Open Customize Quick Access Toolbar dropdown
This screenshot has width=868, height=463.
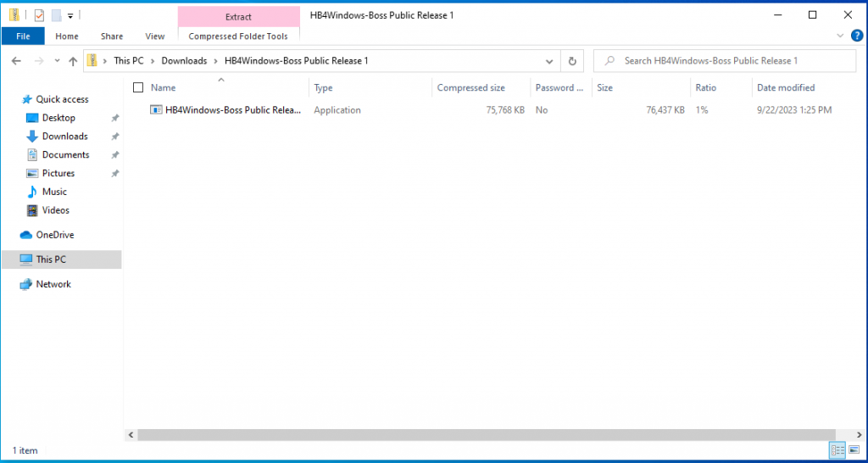tap(70, 15)
